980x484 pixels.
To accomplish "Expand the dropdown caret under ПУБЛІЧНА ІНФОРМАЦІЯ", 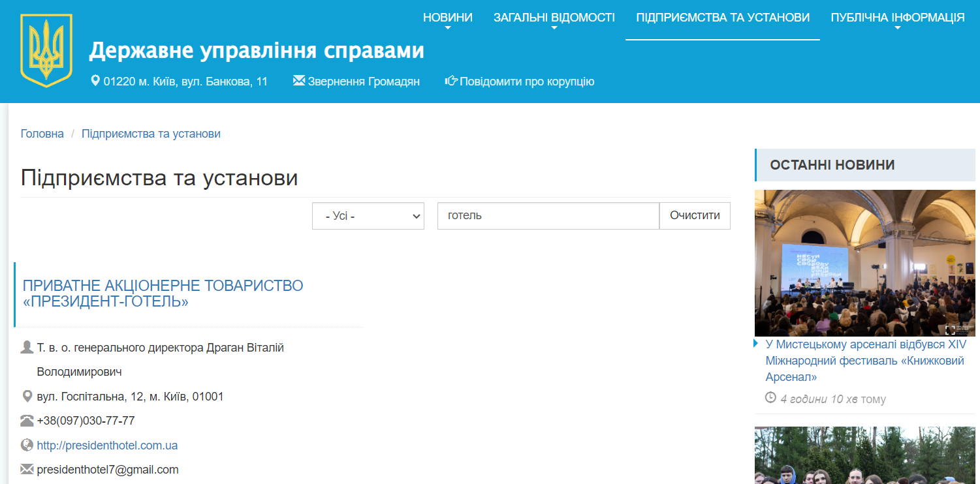I will [898, 29].
